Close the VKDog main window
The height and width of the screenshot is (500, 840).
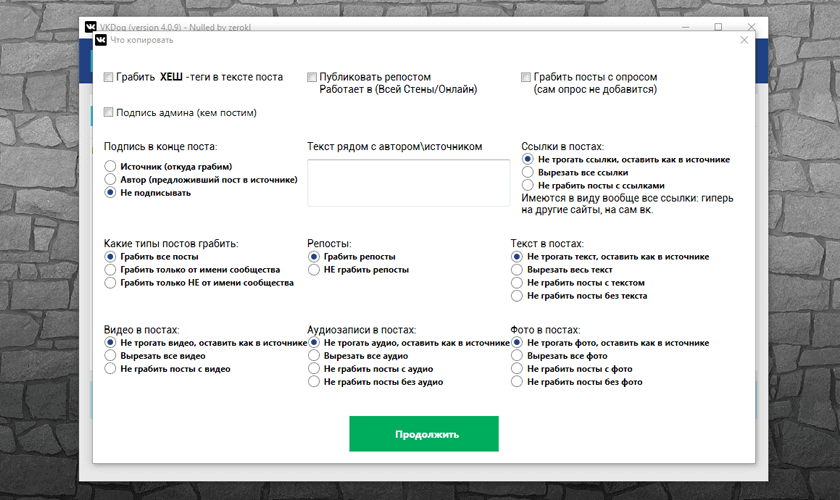[752, 26]
